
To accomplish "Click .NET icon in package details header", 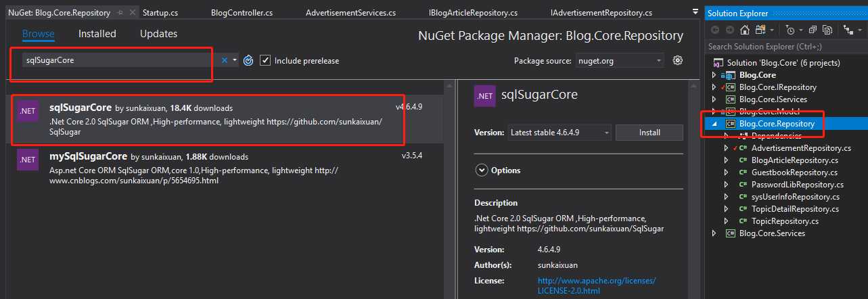I will pyautogui.click(x=484, y=95).
